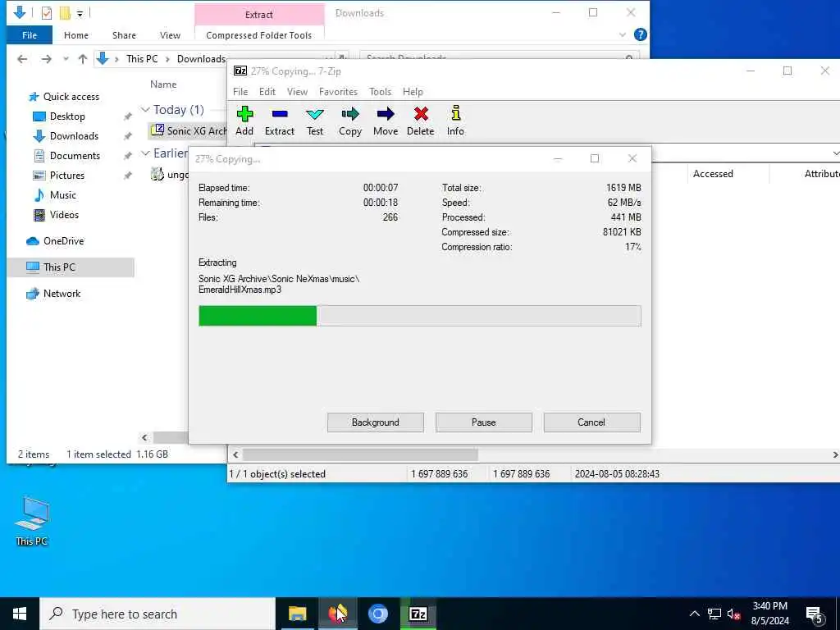Select the Extract contextual tab in Explorer
Image resolution: width=840 pixels, height=630 pixels.
click(x=259, y=15)
